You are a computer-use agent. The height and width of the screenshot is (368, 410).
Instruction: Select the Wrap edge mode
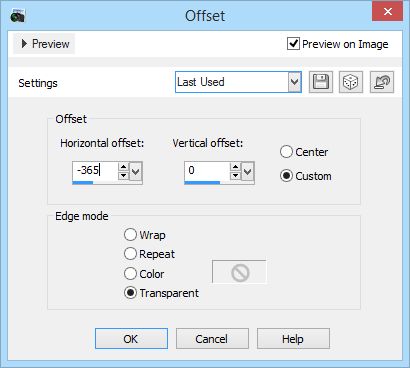pyautogui.click(x=130, y=235)
